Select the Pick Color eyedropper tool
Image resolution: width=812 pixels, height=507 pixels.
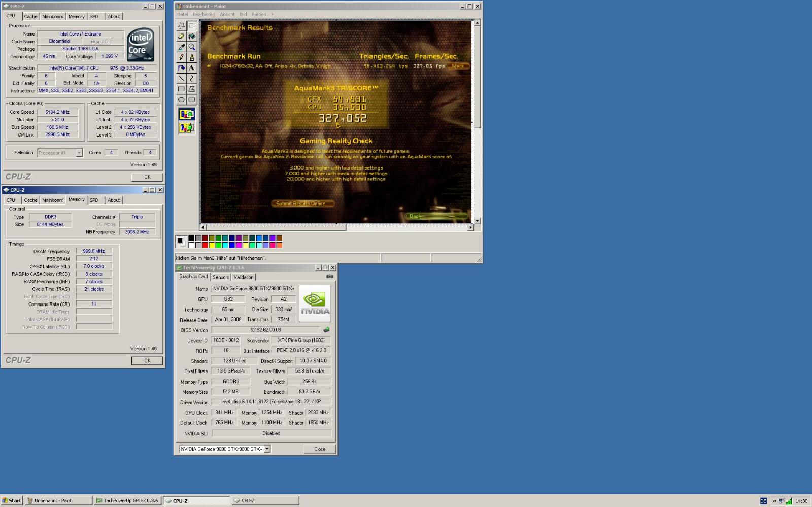click(x=181, y=47)
